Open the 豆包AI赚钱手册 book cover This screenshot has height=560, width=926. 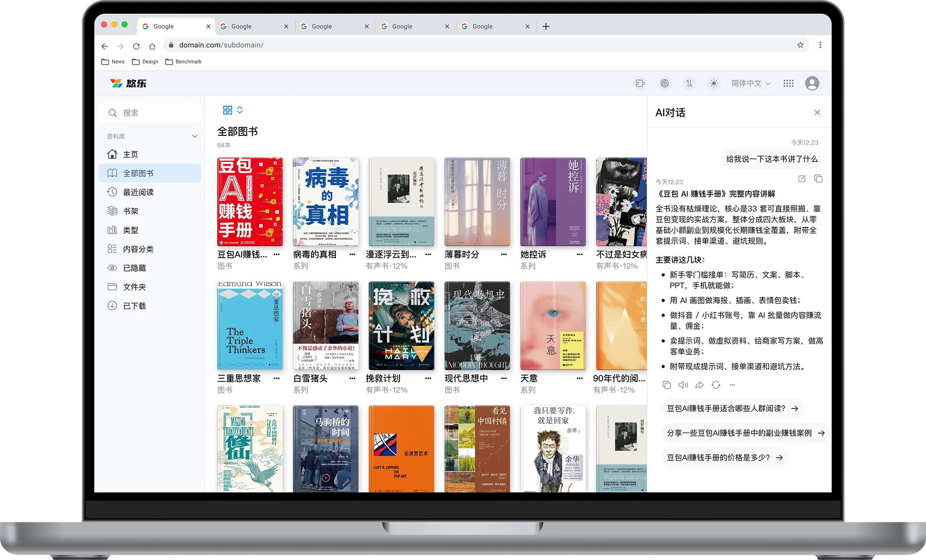(x=250, y=202)
